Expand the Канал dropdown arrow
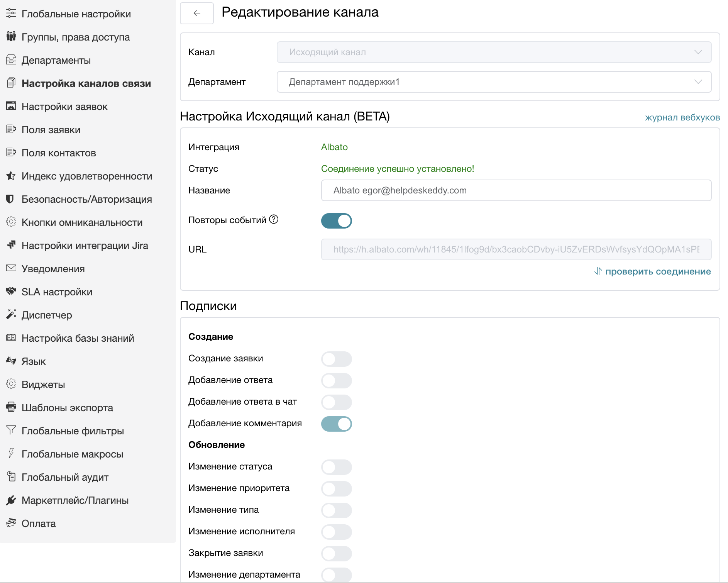 [x=698, y=52]
